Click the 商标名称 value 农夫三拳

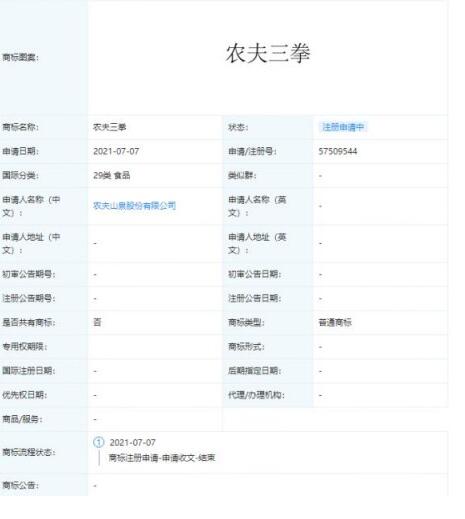(x=110, y=127)
